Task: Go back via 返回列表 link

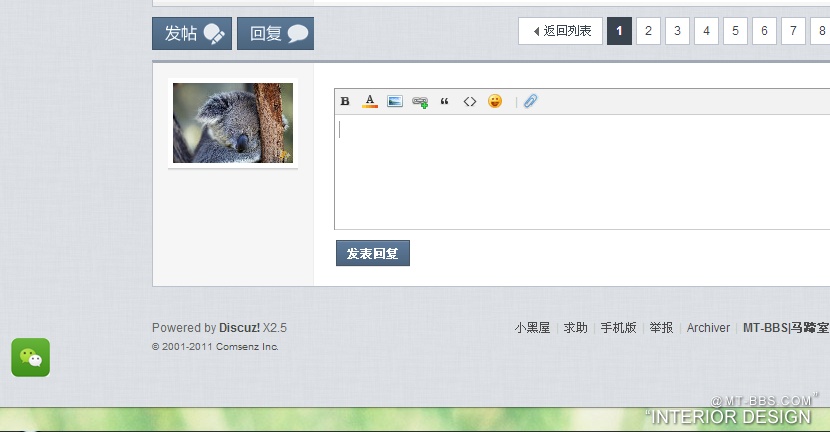Action: (560, 31)
